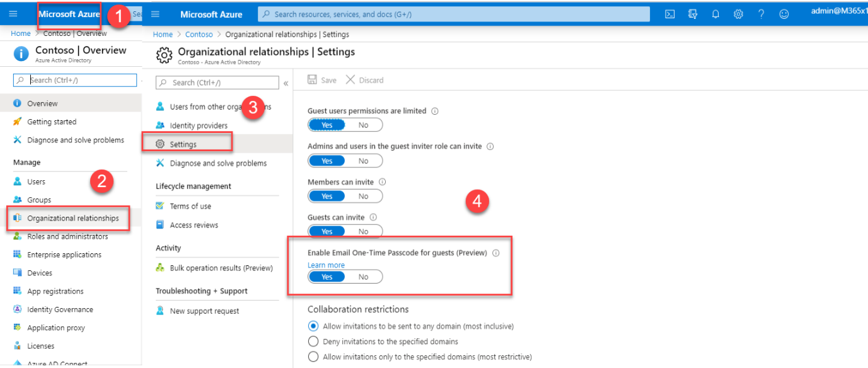Click the top search resources box

click(454, 14)
